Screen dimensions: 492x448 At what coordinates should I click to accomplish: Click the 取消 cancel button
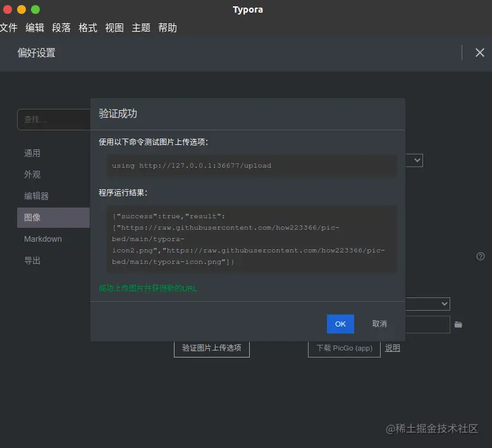379,324
